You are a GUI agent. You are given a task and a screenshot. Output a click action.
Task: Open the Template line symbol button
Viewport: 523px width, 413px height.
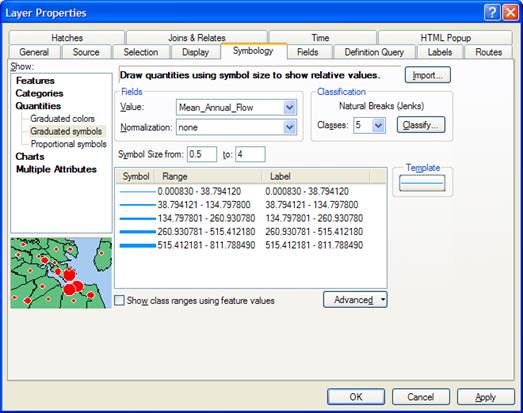(x=422, y=183)
